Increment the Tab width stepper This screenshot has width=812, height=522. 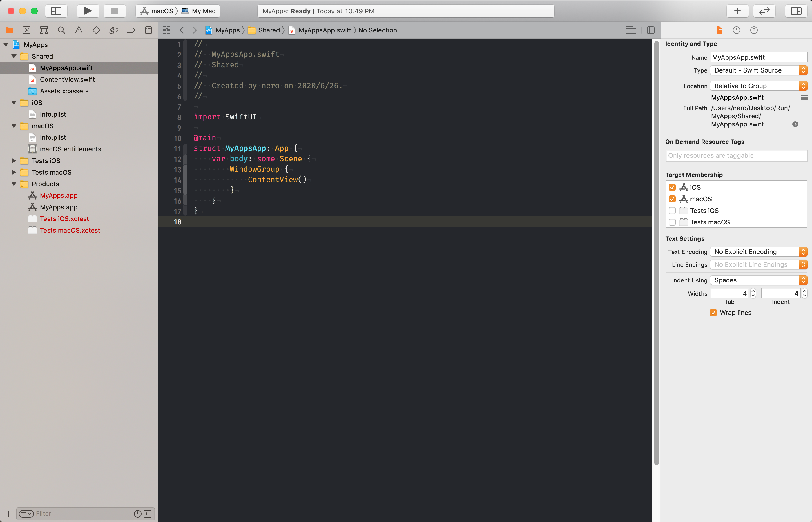tap(753, 291)
